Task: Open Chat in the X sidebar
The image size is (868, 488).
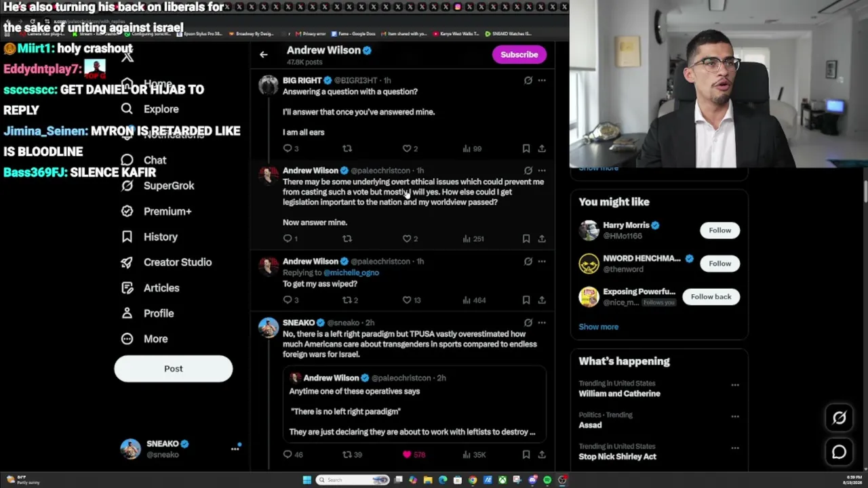Action: point(143,160)
